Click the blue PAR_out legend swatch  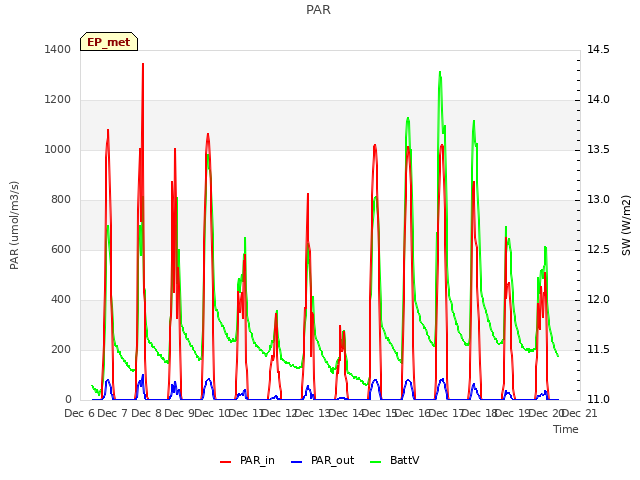point(297,462)
